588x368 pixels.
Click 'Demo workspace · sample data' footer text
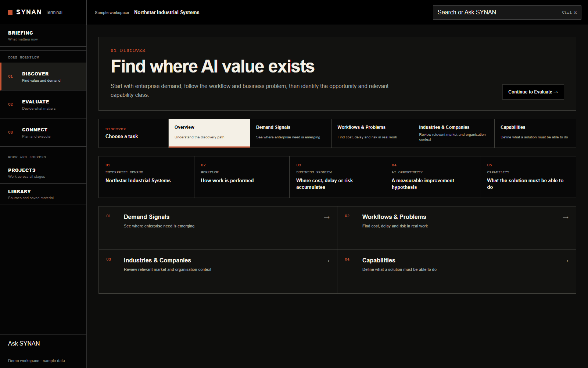[x=36, y=361]
